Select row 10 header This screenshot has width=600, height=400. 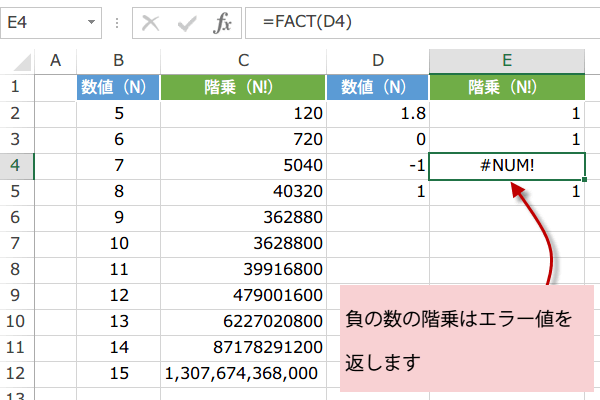15,322
